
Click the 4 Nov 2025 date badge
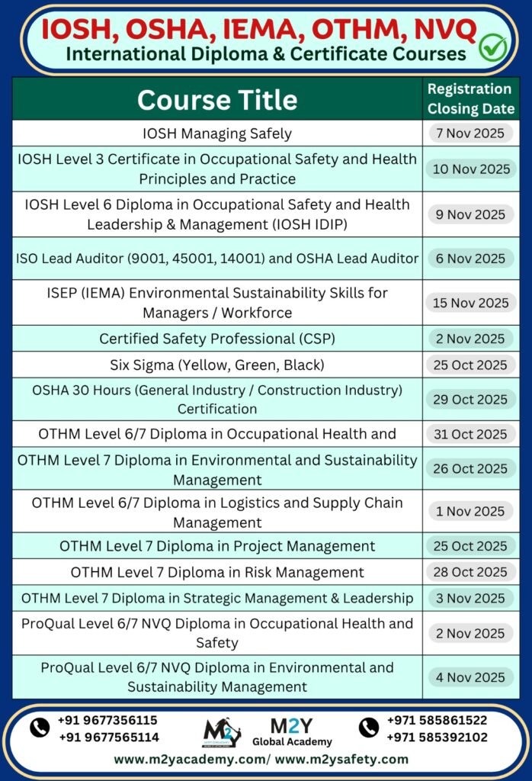click(470, 677)
